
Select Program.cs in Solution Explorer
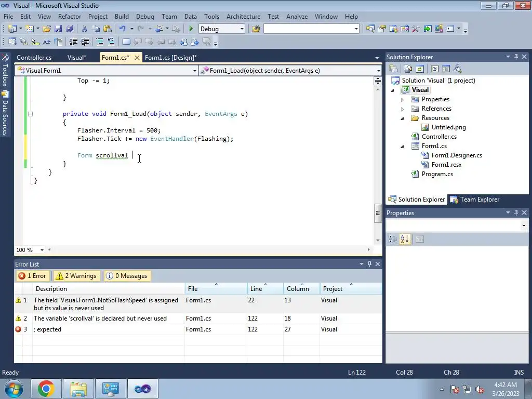point(437,174)
